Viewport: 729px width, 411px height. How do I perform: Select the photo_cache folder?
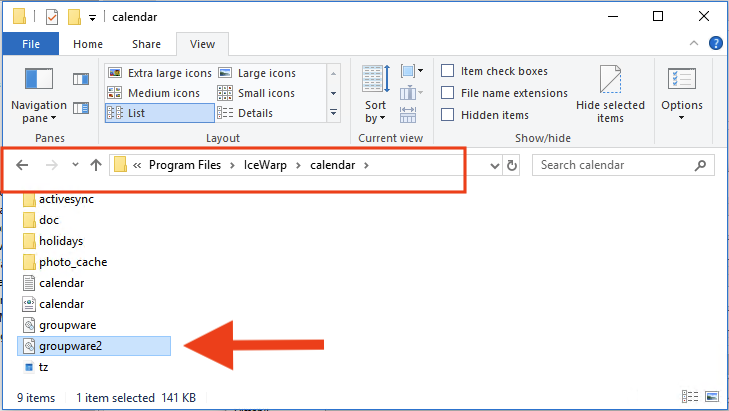tap(65, 262)
